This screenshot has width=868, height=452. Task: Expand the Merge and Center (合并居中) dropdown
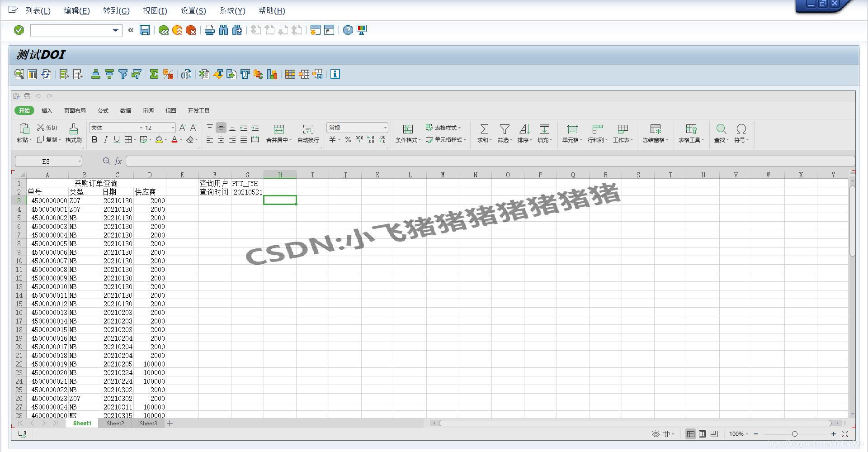[x=291, y=140]
